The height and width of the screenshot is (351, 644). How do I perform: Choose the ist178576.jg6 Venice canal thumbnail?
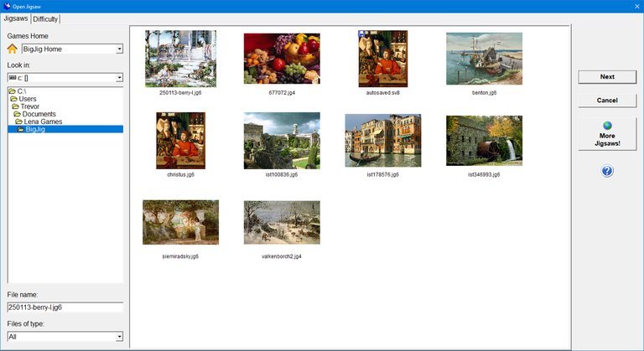382,141
